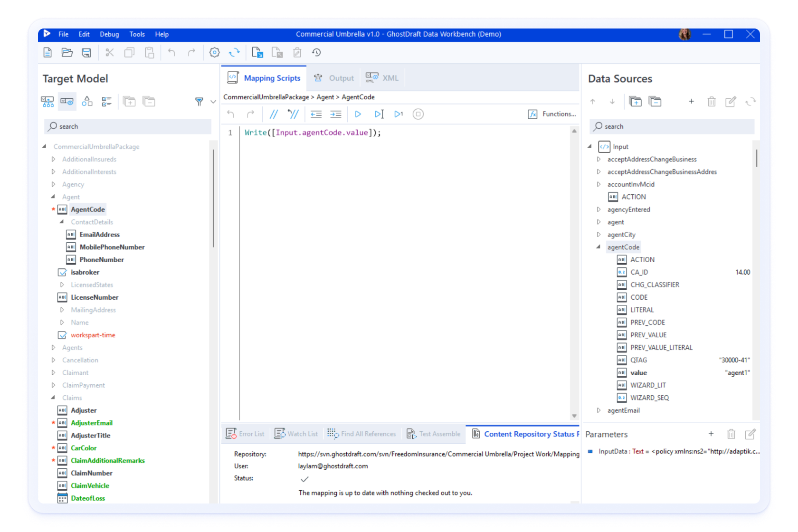Click Delete data source trash icon
The image size is (798, 532).
tap(711, 102)
